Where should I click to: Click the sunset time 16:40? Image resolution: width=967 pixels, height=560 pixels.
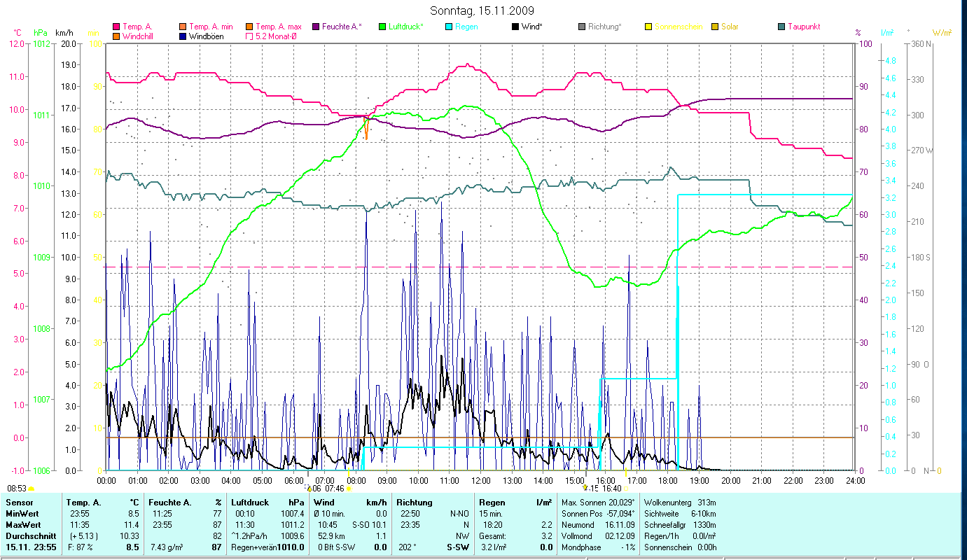[611, 489]
